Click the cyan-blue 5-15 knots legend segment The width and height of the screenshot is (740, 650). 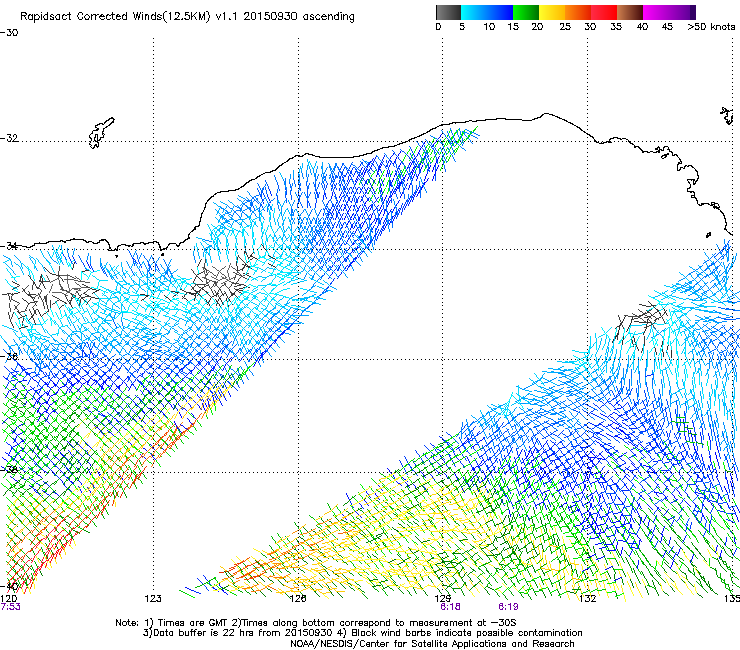pyautogui.click(x=487, y=12)
